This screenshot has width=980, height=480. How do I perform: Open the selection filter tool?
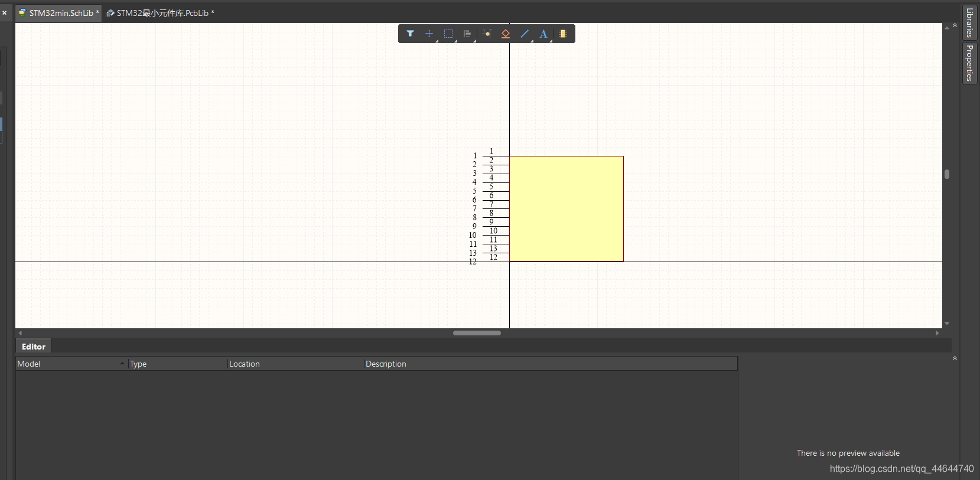(x=410, y=34)
